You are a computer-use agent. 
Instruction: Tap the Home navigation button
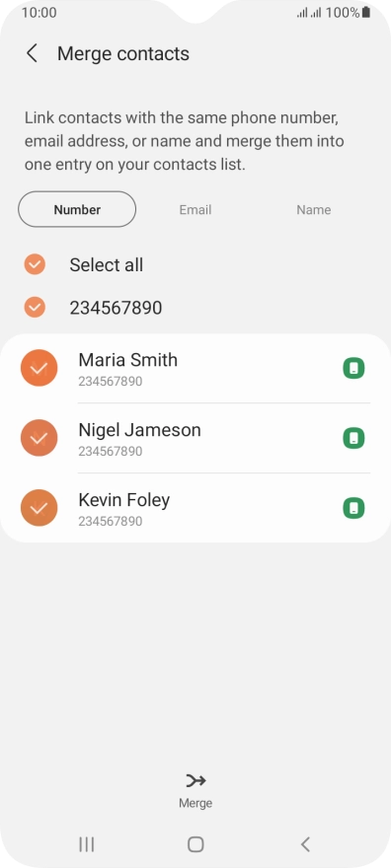(x=195, y=844)
